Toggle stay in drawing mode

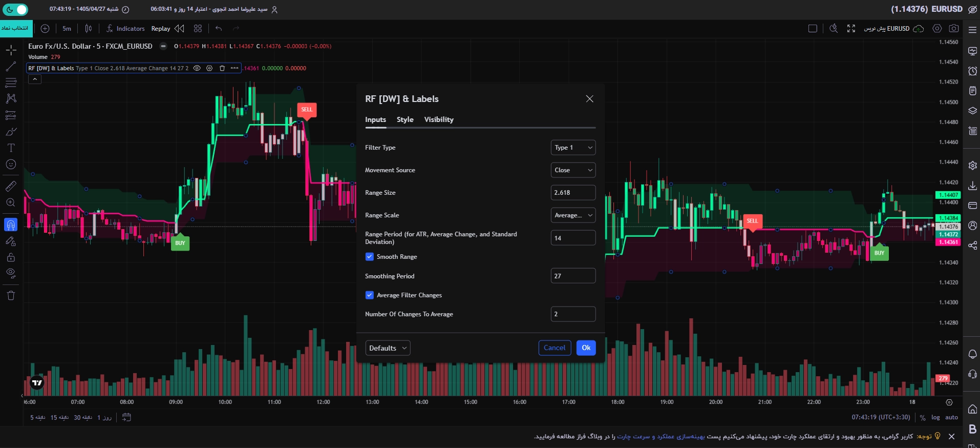tap(11, 241)
